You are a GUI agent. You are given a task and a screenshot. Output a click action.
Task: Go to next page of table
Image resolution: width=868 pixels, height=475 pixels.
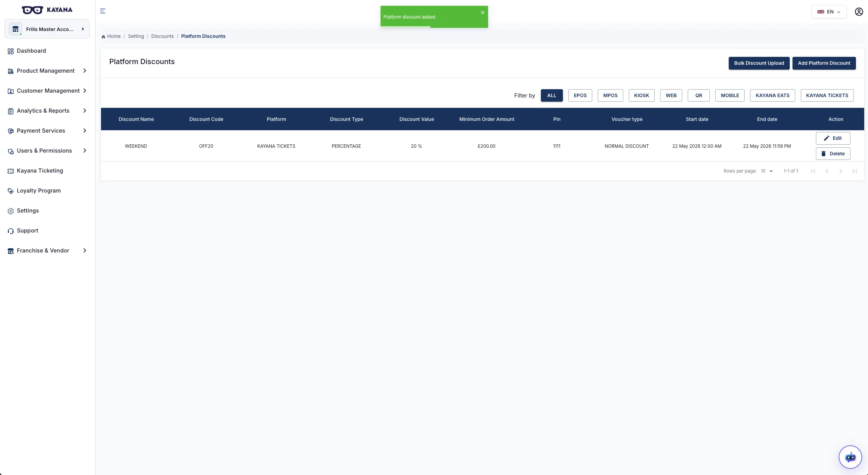coord(841,171)
